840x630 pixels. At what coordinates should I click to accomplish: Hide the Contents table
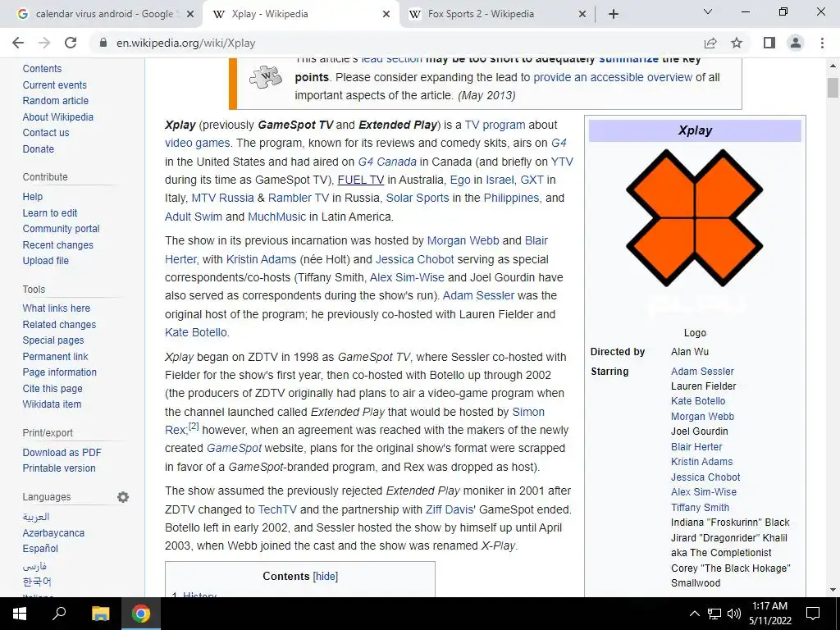click(x=325, y=577)
